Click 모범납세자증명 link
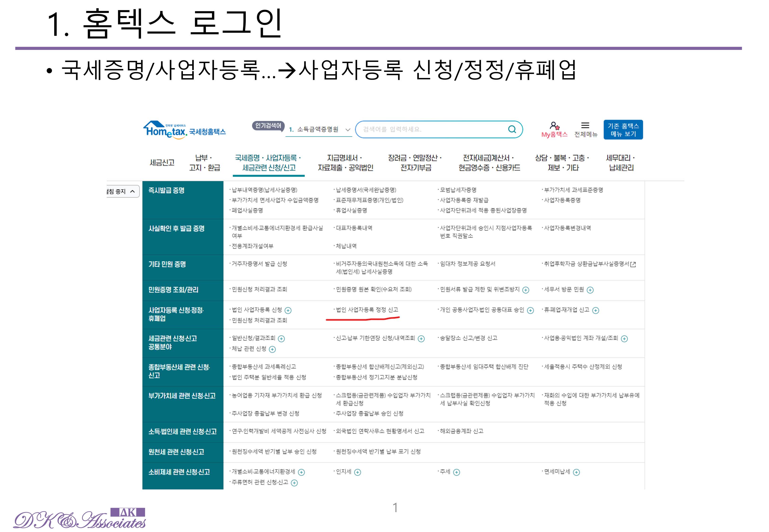Image resolution: width=769 pixels, height=532 pixels. tap(458, 190)
